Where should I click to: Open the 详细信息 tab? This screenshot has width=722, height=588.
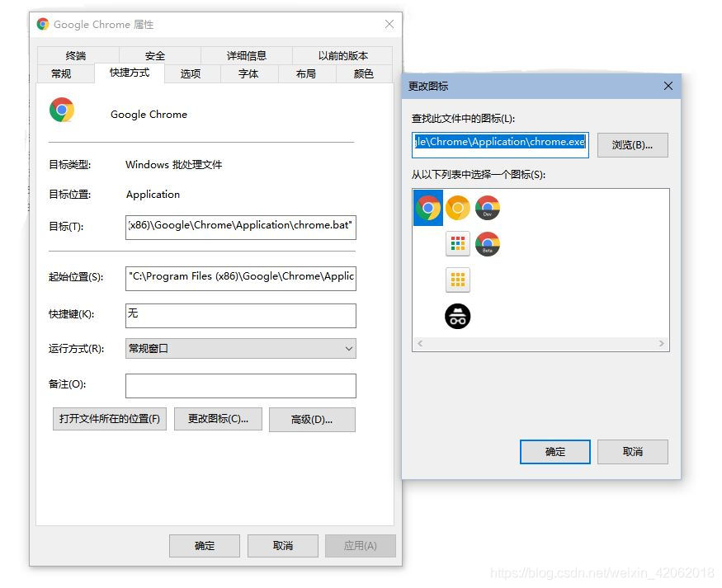click(247, 56)
